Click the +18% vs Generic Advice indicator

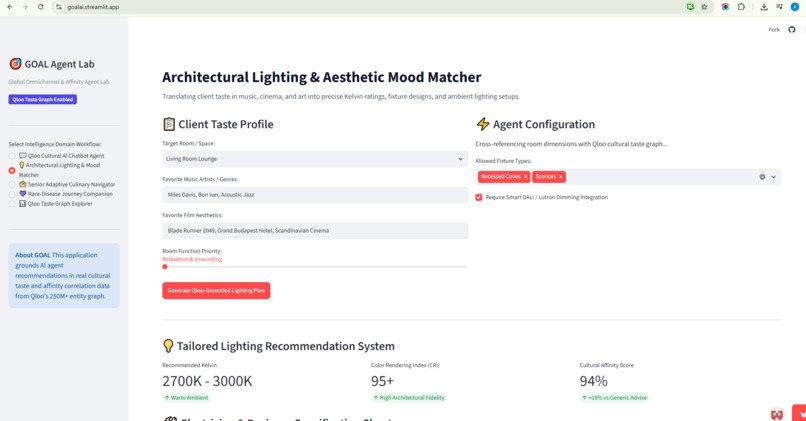point(614,398)
